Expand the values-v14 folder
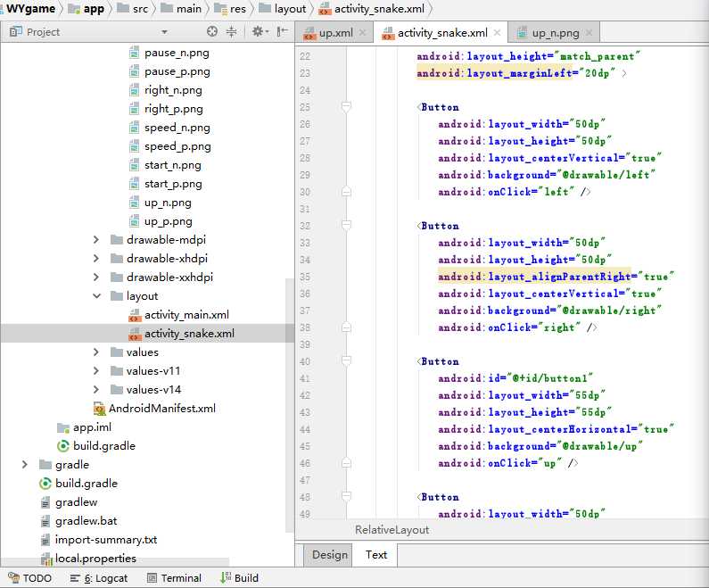709x588 pixels. 96,389
